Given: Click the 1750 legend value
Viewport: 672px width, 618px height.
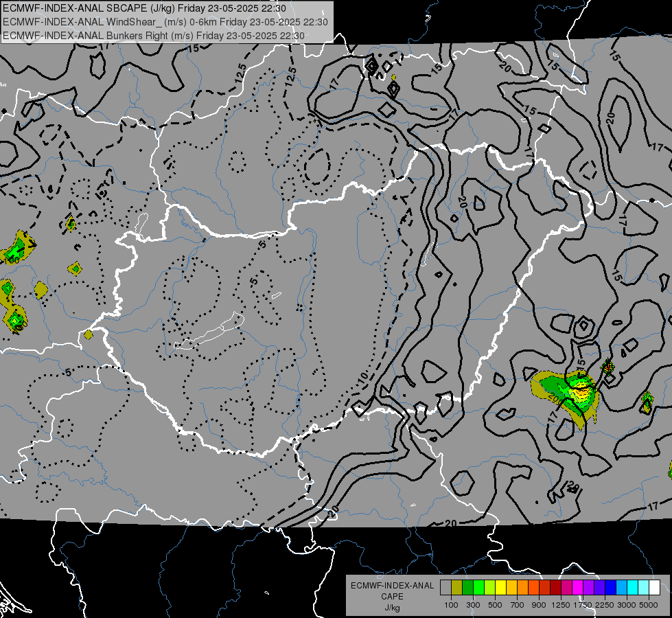Looking at the screenshot, I should [x=583, y=605].
